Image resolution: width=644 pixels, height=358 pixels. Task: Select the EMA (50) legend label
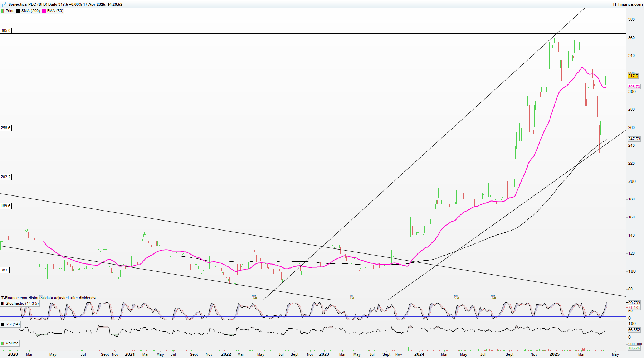pyautogui.click(x=55, y=11)
